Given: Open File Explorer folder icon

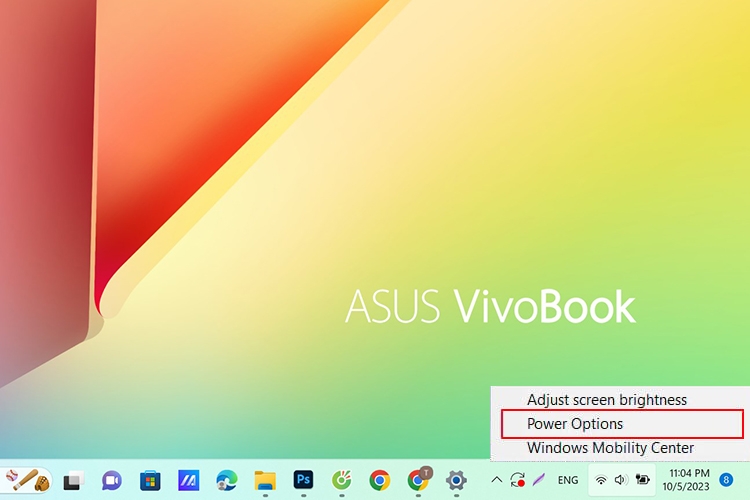Looking at the screenshot, I should coord(265,480).
